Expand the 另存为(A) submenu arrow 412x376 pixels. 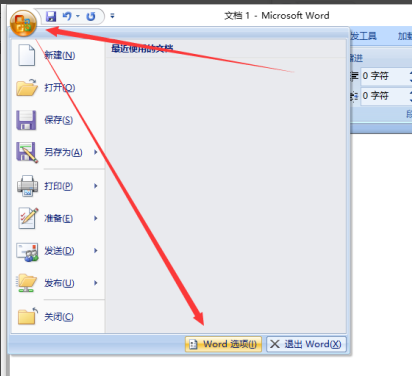[x=96, y=152]
